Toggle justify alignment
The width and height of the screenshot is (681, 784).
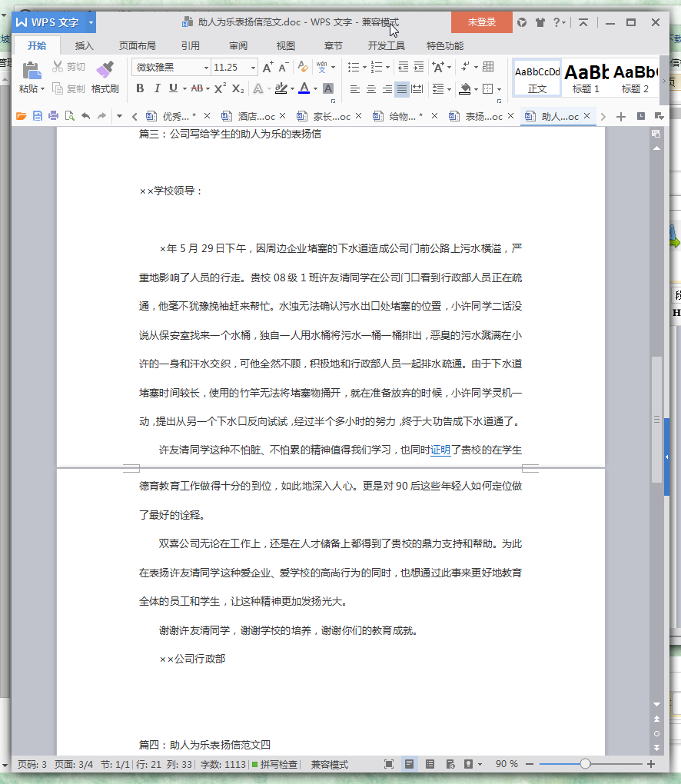point(401,89)
